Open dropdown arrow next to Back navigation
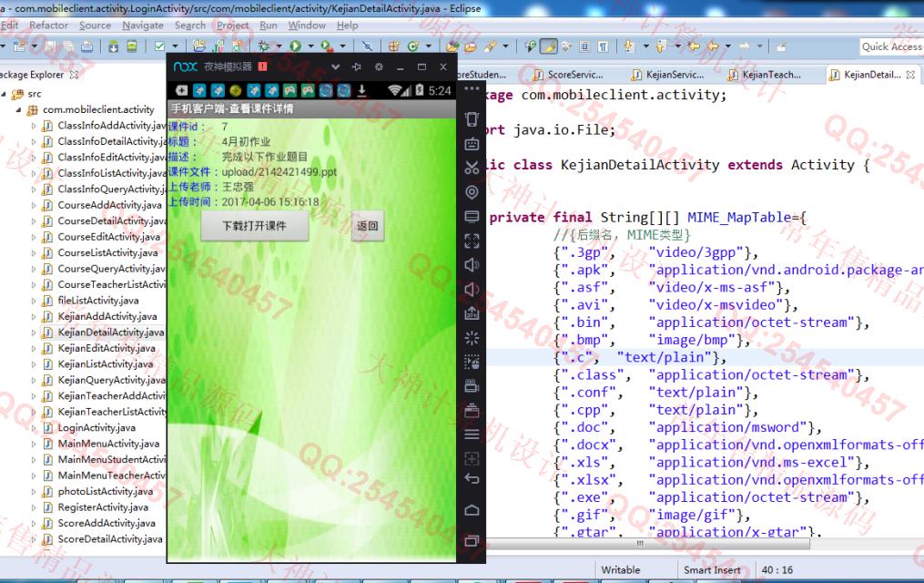This screenshot has height=583, width=924. pyautogui.click(x=727, y=46)
